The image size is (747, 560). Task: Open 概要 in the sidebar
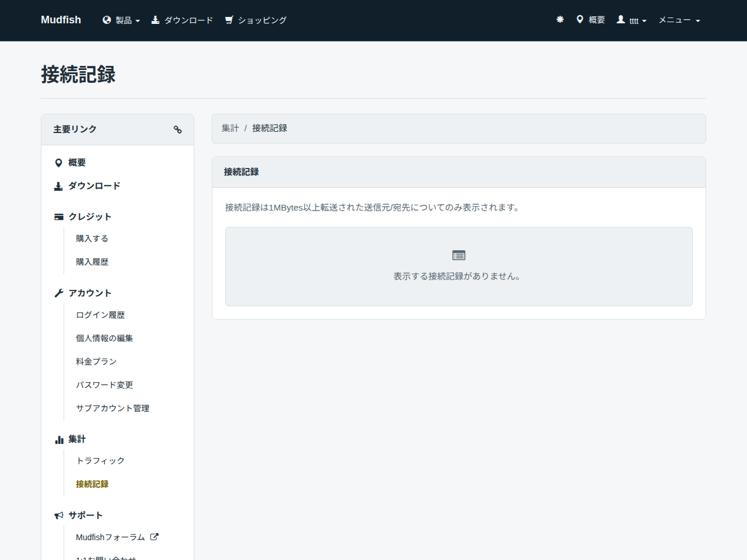pyautogui.click(x=77, y=163)
